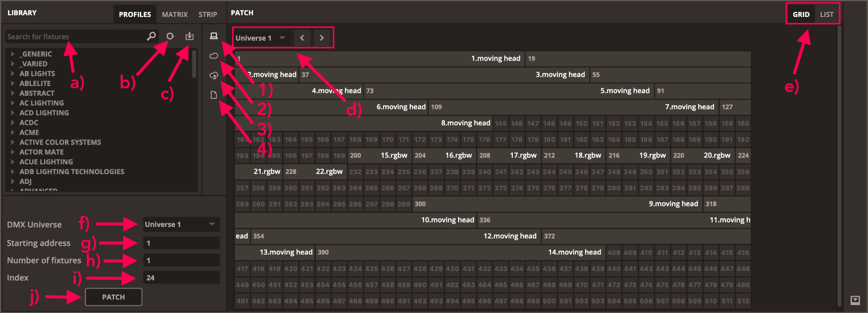The width and height of the screenshot is (868, 313).
Task: Click the magnifier search icon
Action: tap(151, 36)
